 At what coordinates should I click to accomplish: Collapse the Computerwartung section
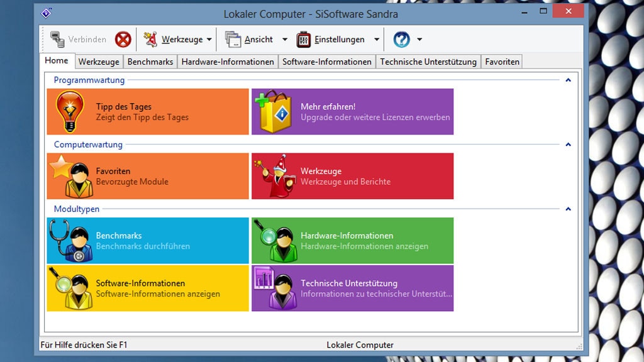pos(569,145)
